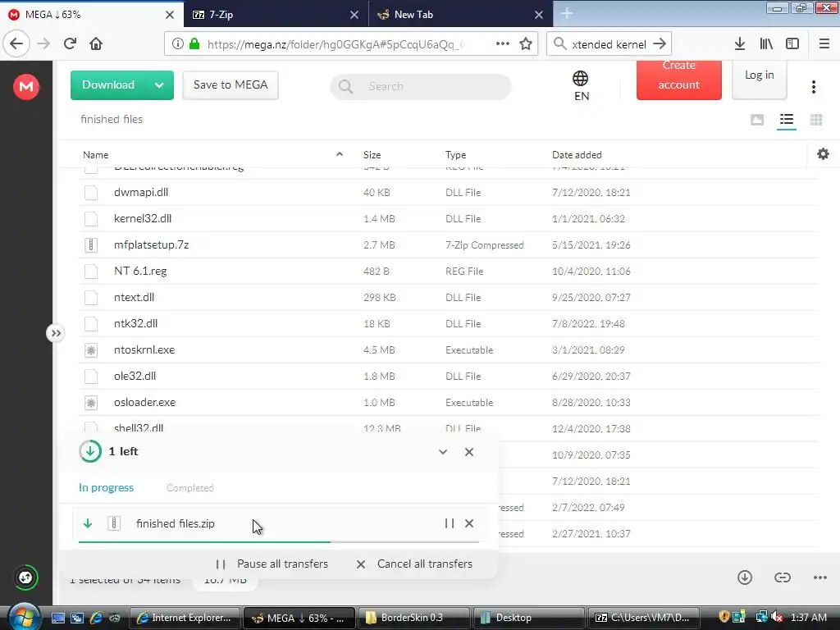Screen dimensions: 840x630
Task: Go back with the browser back arrow
Action: tap(16, 44)
